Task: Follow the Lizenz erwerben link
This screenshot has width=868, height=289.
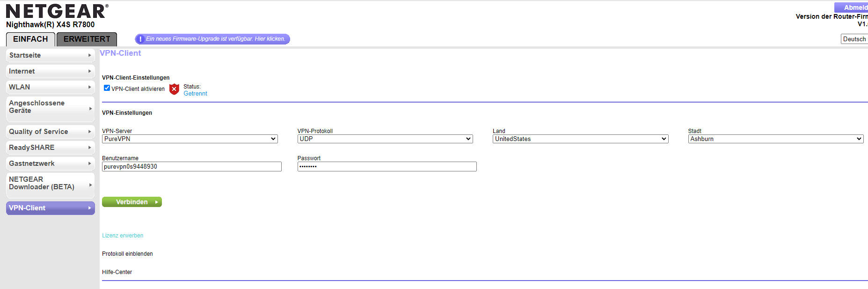Action: click(x=123, y=236)
